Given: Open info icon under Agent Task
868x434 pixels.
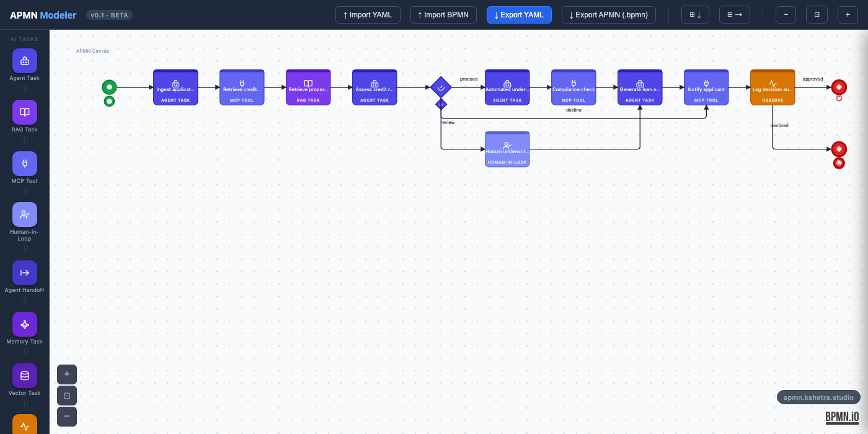Looking at the screenshot, I should [25, 88].
